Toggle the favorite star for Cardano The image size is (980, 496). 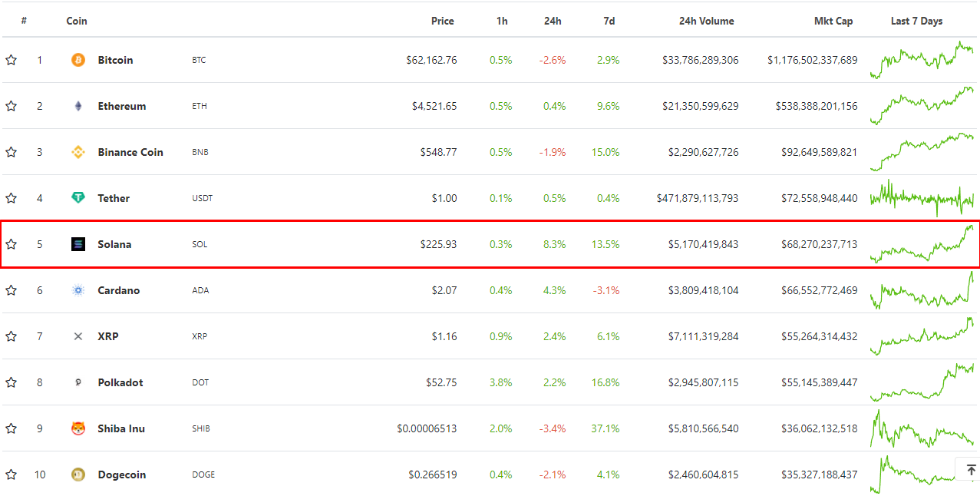pos(11,290)
